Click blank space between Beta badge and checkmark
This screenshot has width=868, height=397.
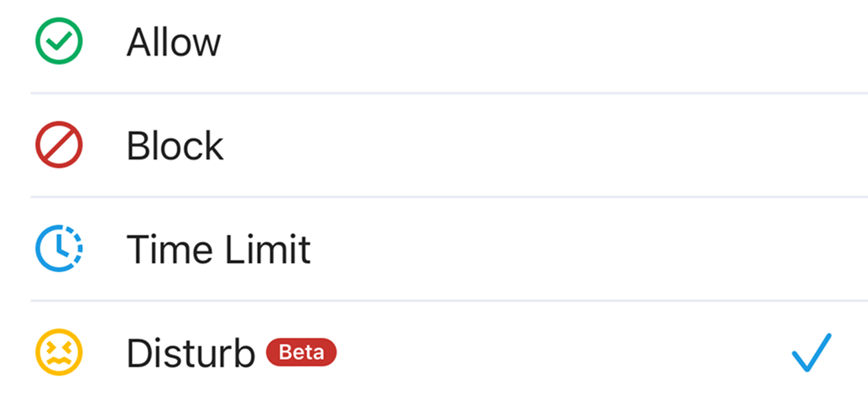click(551, 353)
